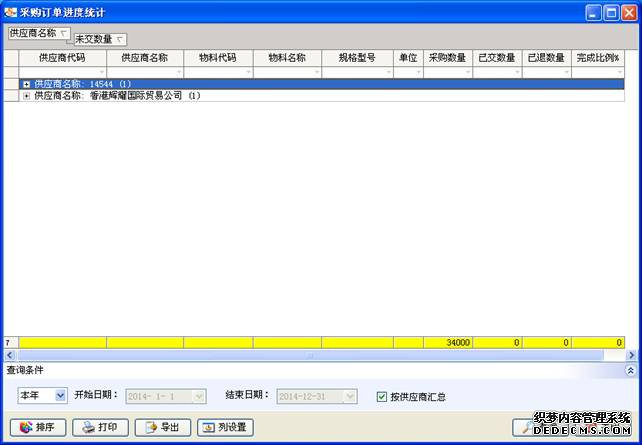The image size is (642, 445).
Task: Click the 供应商名称 grouping chip
Action: [x=39, y=33]
